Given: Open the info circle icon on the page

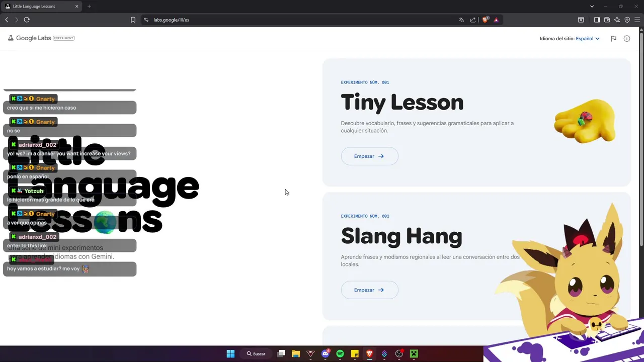Looking at the screenshot, I should [x=627, y=38].
